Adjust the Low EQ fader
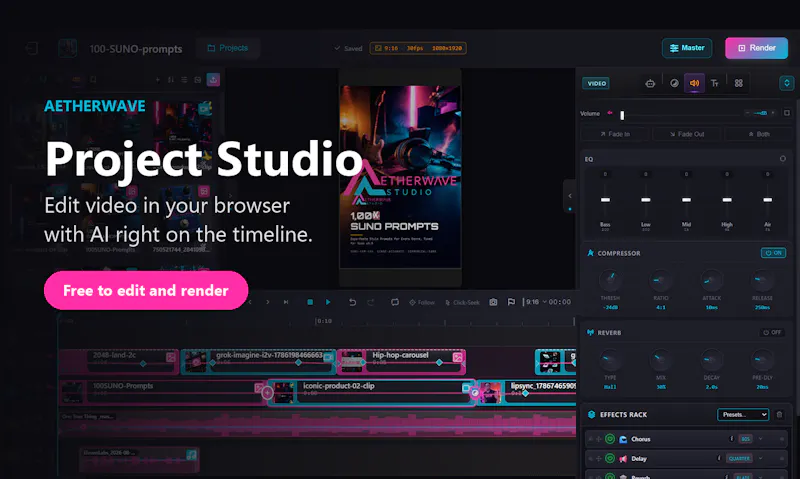This screenshot has height=479, width=800. coord(645,200)
